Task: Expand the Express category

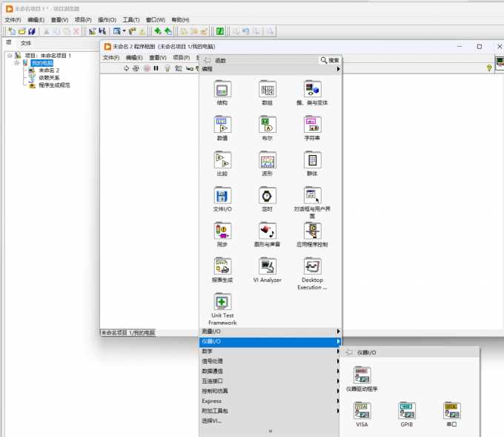Action: [270, 401]
